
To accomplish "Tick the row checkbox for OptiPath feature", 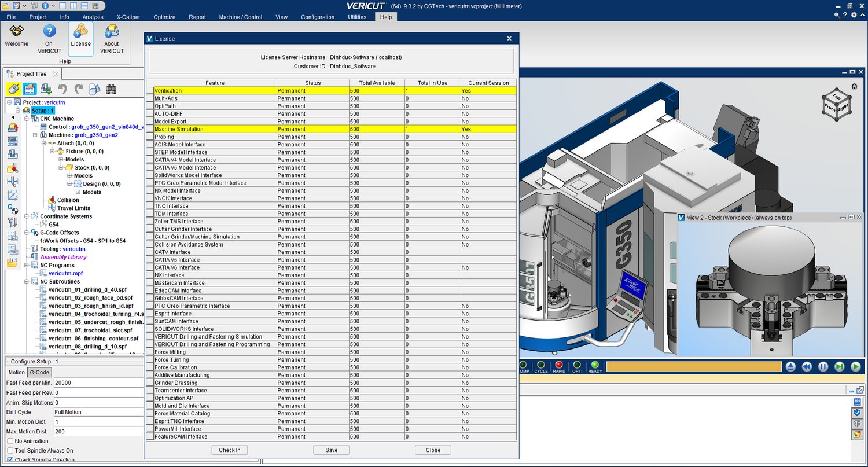I will [150, 106].
